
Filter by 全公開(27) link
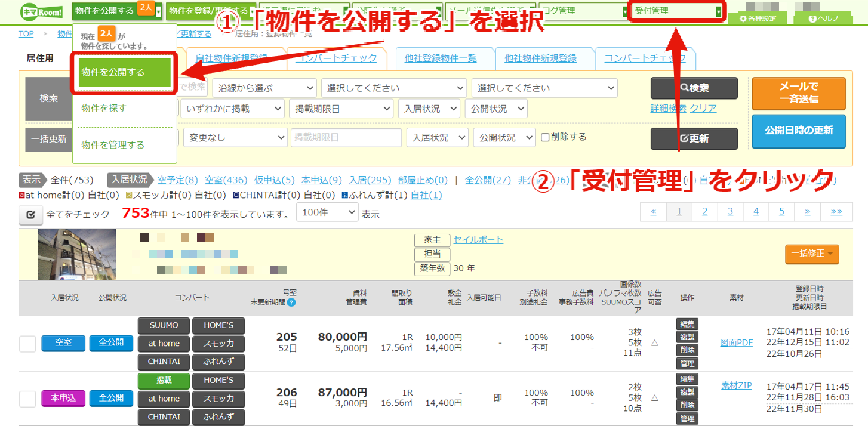[488, 180]
